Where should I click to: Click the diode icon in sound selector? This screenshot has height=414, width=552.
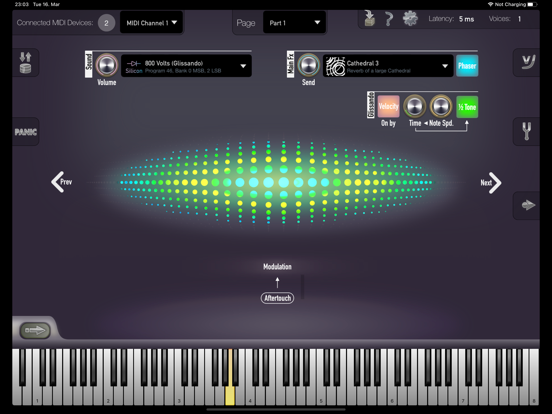(134, 63)
